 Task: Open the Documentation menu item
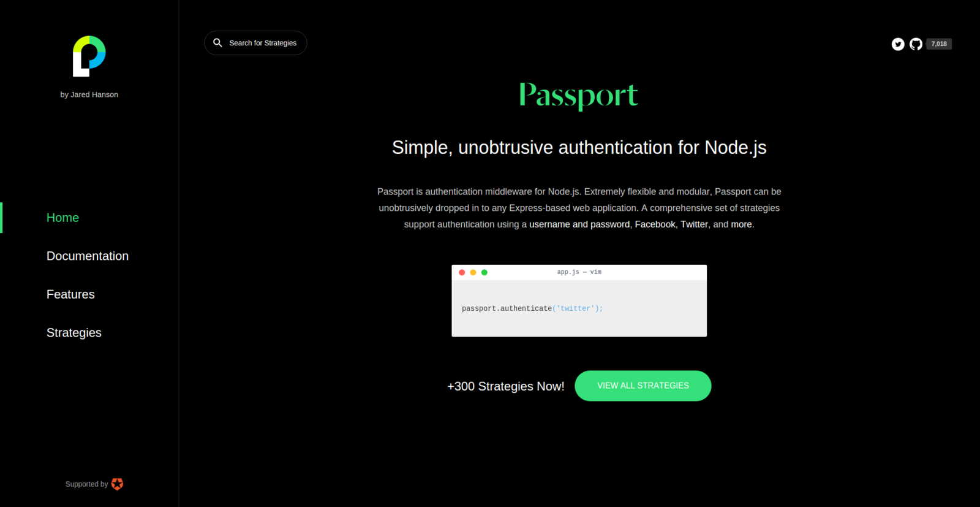click(x=88, y=256)
